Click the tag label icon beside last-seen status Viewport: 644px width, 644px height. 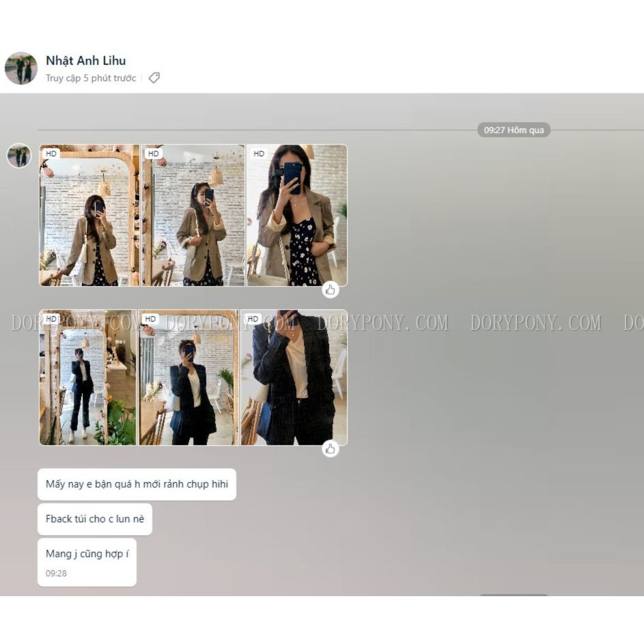pos(154,78)
